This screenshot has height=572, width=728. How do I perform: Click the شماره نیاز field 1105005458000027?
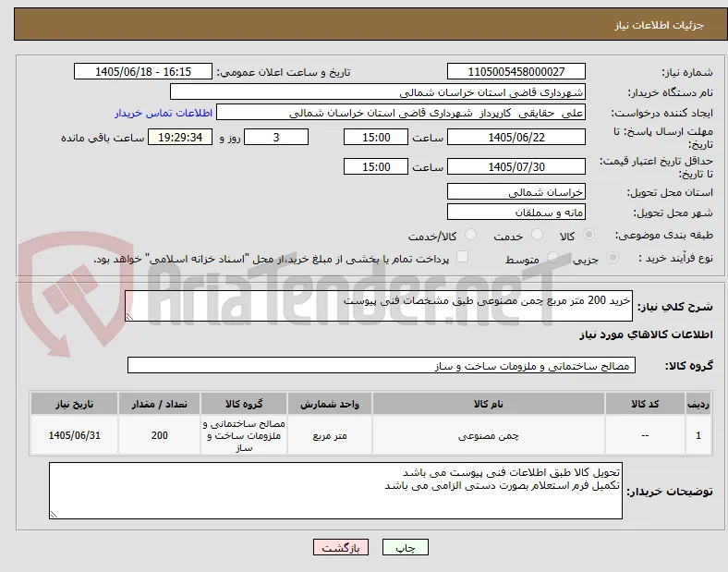(516, 71)
